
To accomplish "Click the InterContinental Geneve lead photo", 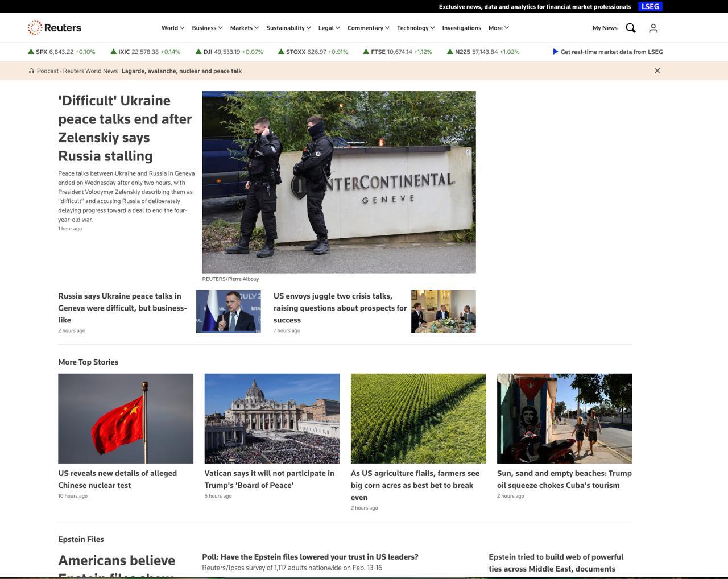I will tap(339, 182).
